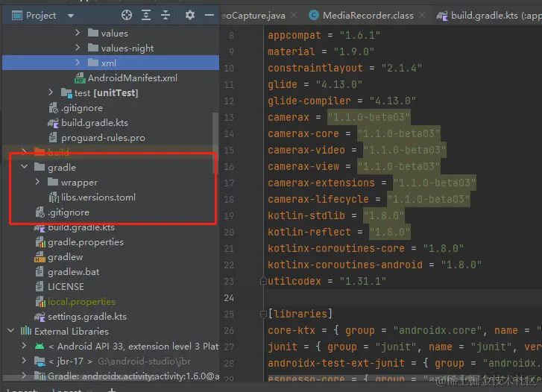This screenshot has height=392, width=542.
Task: Open the Project view dropdown
Action: (71, 16)
